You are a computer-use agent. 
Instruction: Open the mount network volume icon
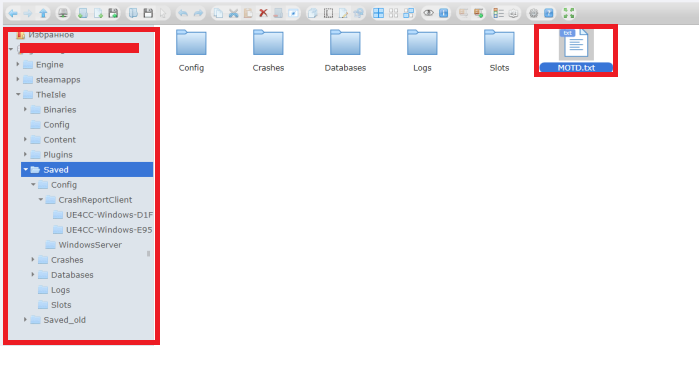pyautogui.click(x=63, y=13)
